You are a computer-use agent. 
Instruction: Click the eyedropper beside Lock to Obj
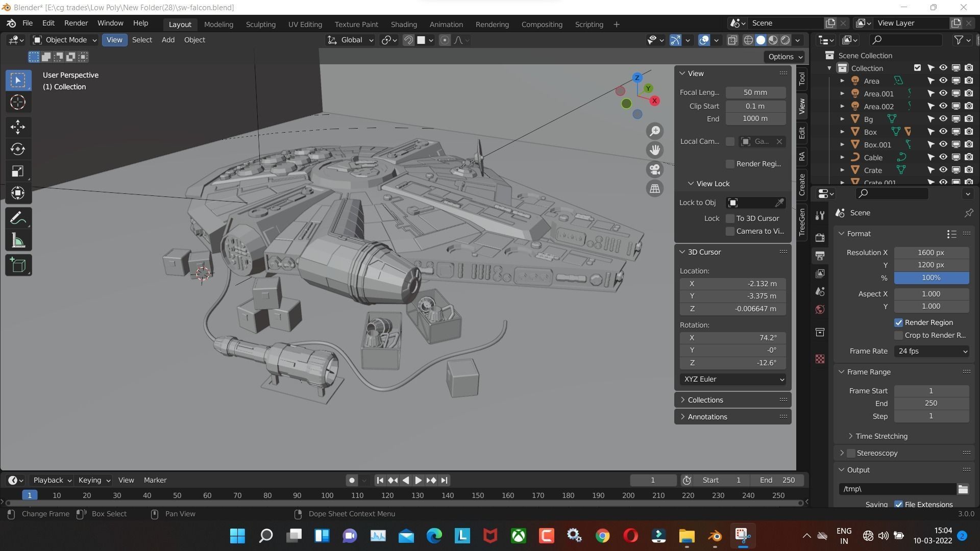point(779,203)
